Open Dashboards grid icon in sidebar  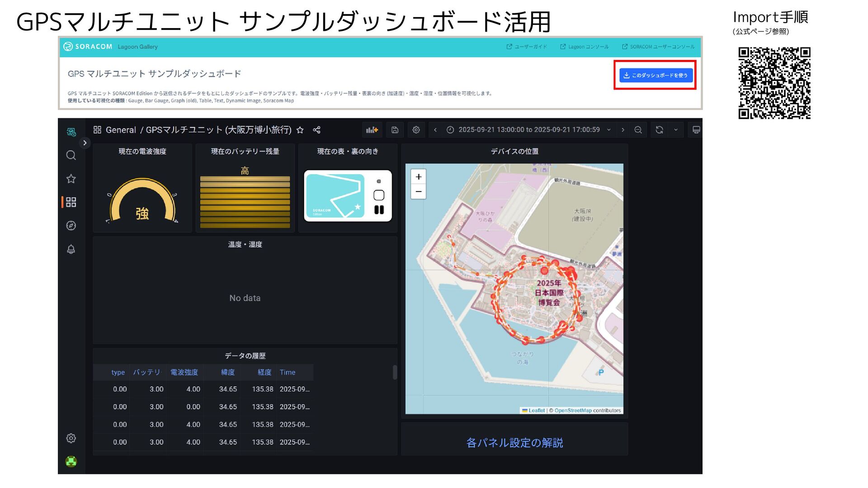[71, 202]
